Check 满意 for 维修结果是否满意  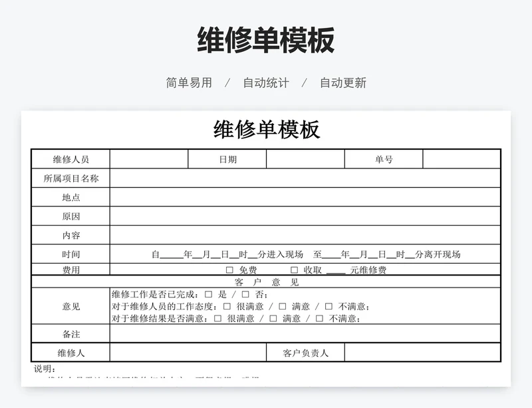point(273,319)
